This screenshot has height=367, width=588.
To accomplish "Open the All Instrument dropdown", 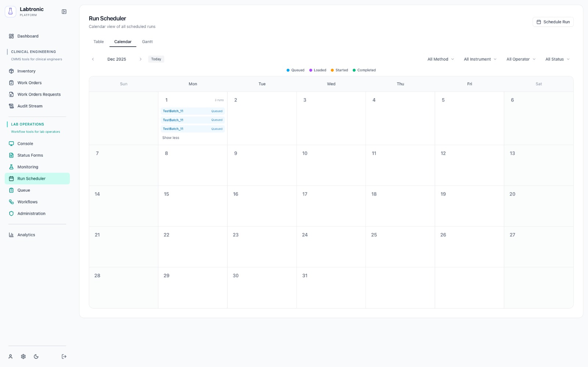I will (x=480, y=59).
